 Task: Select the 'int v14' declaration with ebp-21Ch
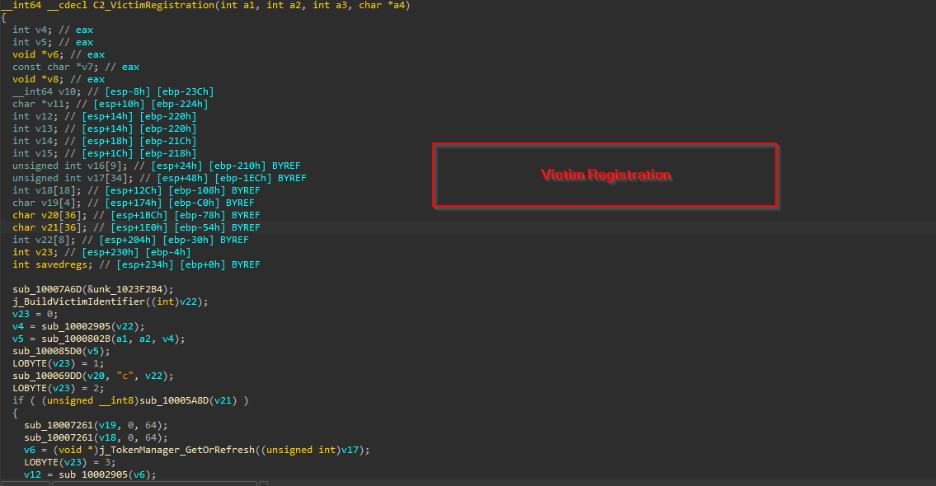click(104, 141)
